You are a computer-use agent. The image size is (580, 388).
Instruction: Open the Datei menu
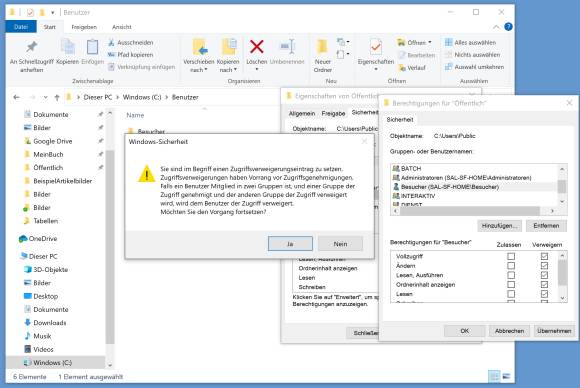[x=21, y=27]
